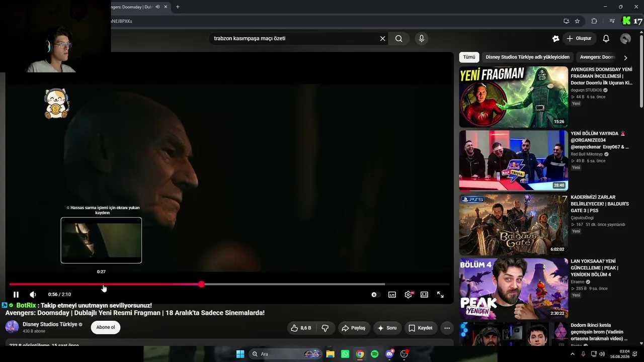
Task: Mute the Avengers: Doomsday tab audio
Action: (x=157, y=7)
